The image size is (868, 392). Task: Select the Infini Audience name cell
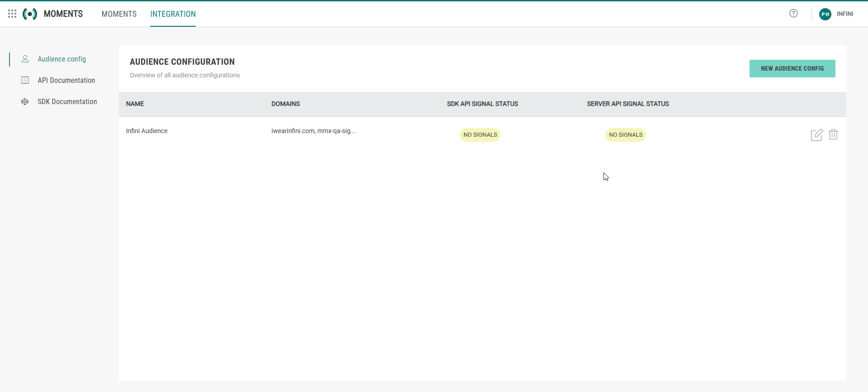click(146, 131)
